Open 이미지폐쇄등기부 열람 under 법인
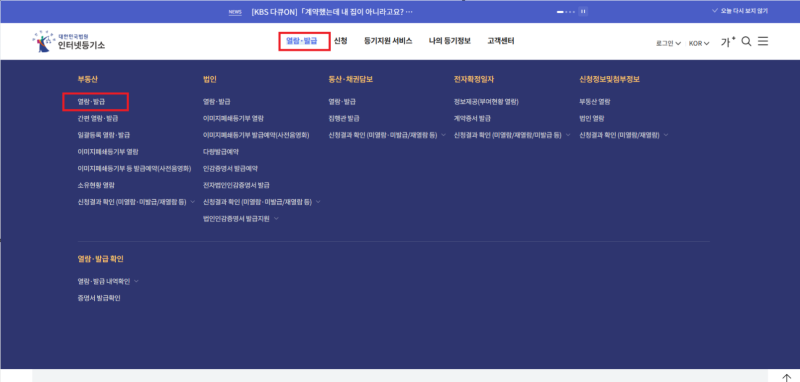 click(234, 118)
